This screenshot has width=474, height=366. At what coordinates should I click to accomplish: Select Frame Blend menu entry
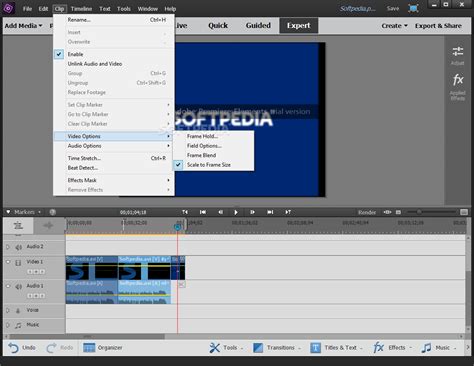coord(213,155)
